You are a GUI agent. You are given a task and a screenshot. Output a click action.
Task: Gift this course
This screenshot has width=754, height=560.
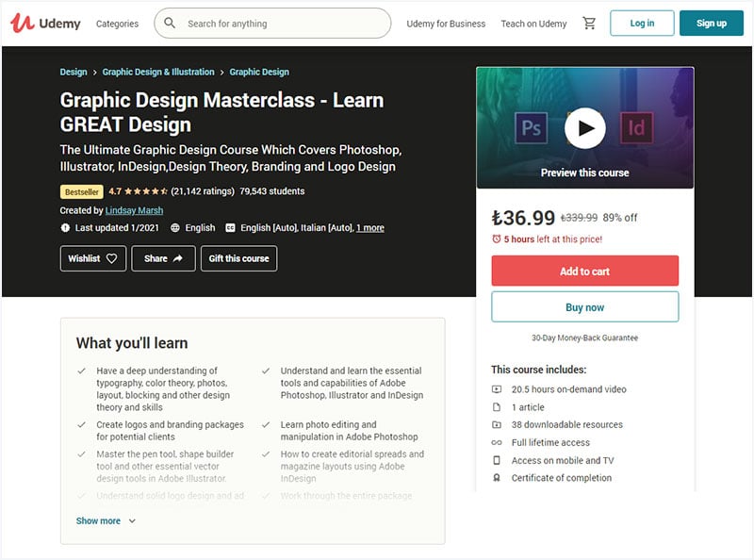(239, 258)
